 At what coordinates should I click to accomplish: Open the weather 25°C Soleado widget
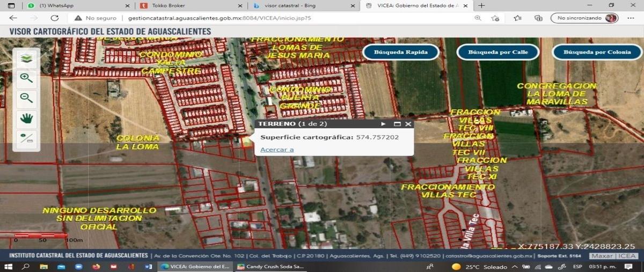(x=480, y=267)
